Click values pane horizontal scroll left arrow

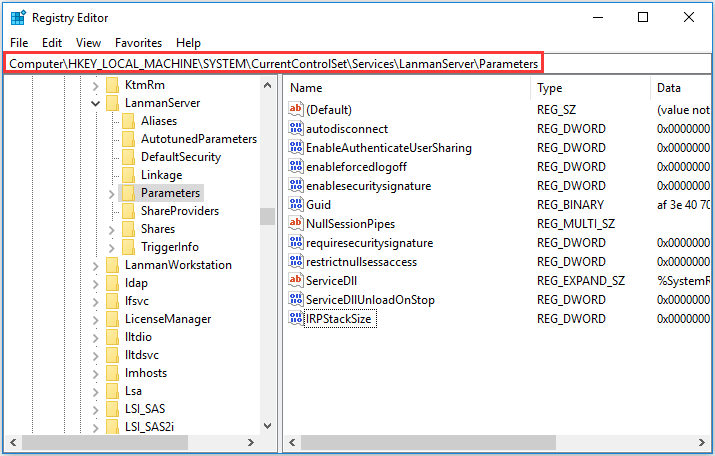pyautogui.click(x=292, y=442)
